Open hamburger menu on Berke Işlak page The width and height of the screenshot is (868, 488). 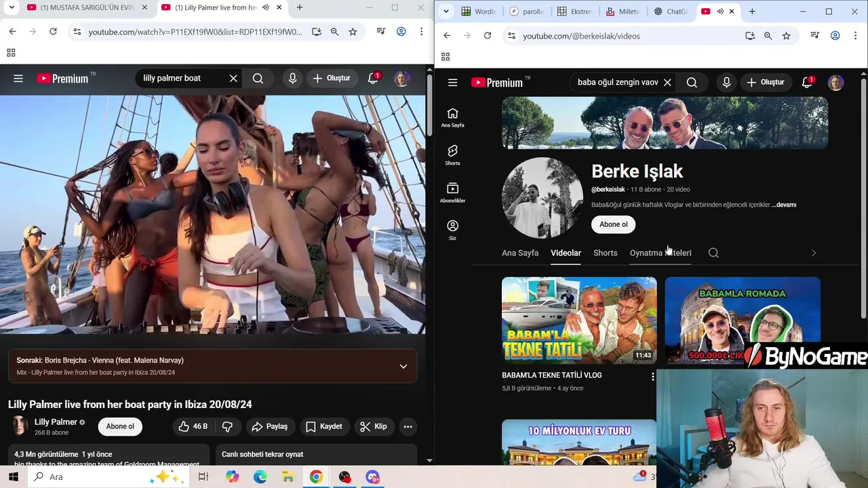pyautogui.click(x=453, y=83)
